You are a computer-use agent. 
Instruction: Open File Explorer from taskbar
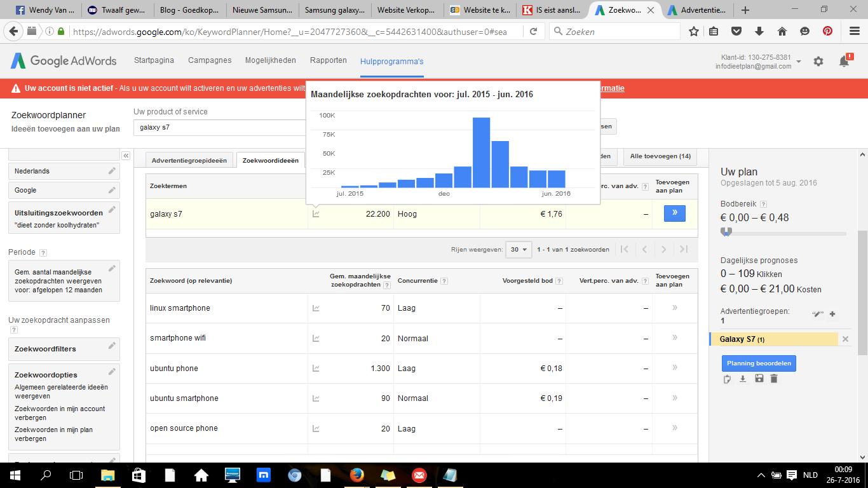coord(108,475)
